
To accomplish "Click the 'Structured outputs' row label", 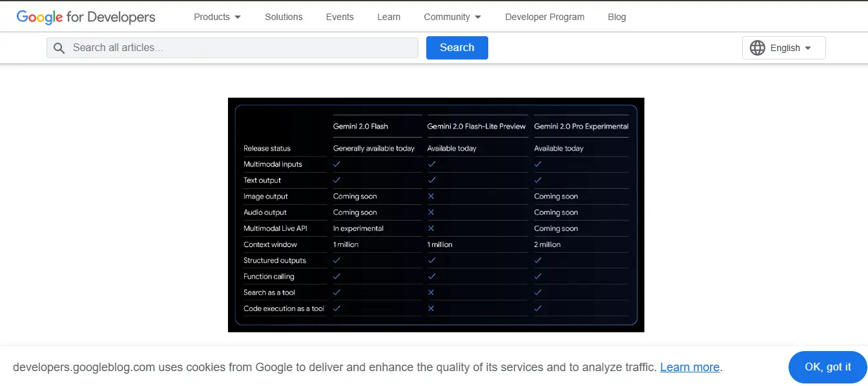I will tap(274, 261).
